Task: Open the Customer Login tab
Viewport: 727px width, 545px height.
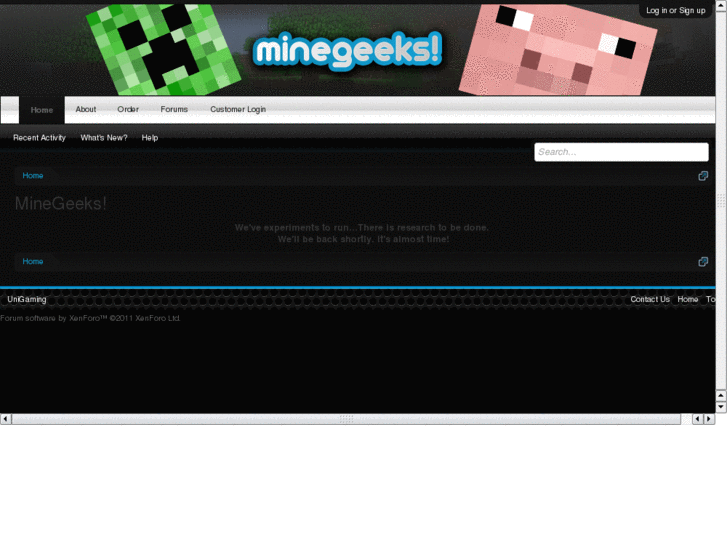Action: [x=238, y=109]
